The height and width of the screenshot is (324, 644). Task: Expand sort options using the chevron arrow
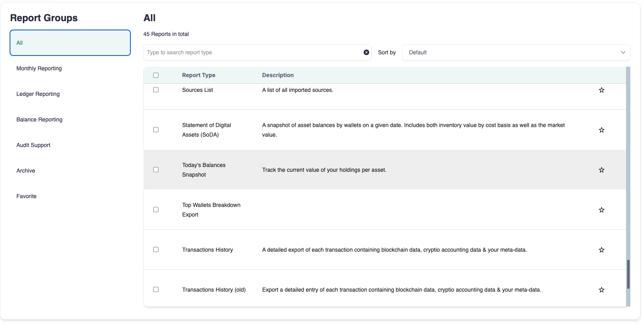[x=622, y=52]
